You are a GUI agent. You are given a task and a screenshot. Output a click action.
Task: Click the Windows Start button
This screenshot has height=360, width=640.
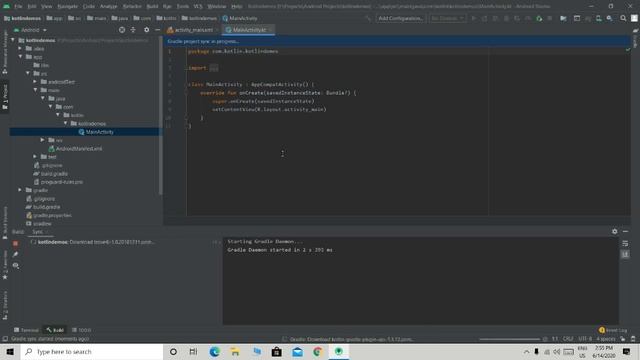pyautogui.click(x=10, y=351)
